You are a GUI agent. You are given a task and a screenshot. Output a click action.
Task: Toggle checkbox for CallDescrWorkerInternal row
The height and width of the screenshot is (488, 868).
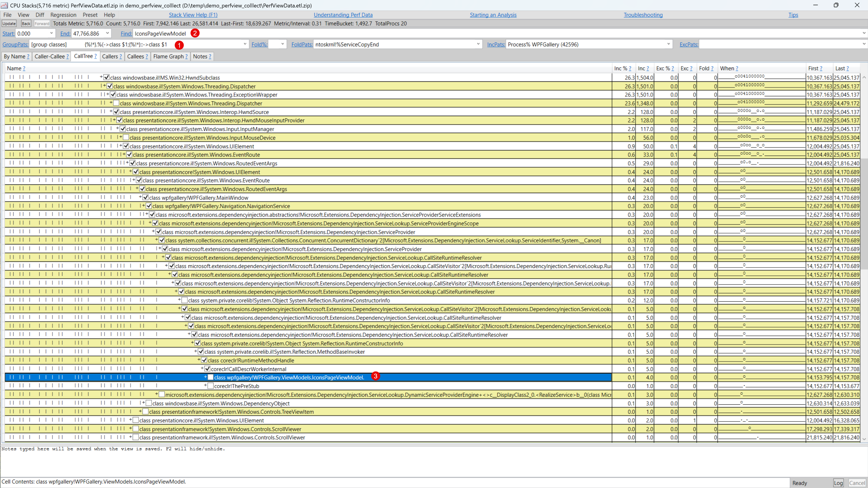click(x=207, y=369)
